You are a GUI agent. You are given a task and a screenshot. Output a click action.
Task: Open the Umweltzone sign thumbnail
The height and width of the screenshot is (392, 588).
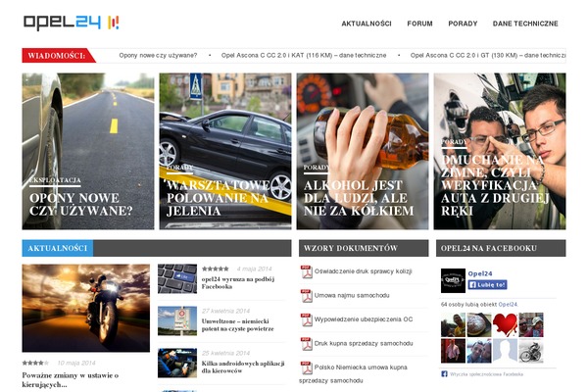177,321
